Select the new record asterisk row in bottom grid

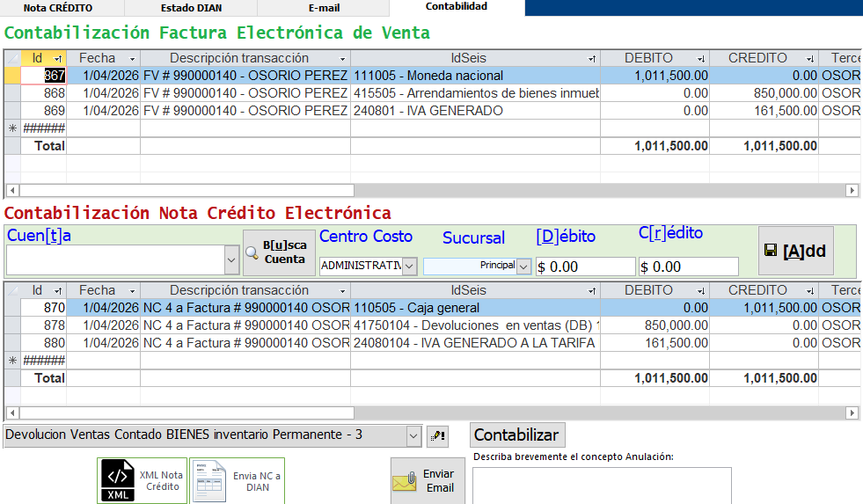coord(12,361)
